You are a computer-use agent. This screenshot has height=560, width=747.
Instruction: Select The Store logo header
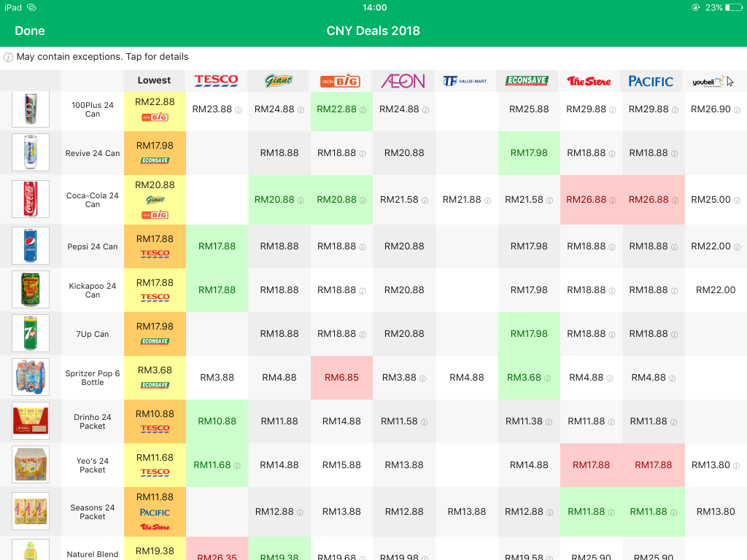coord(589,81)
